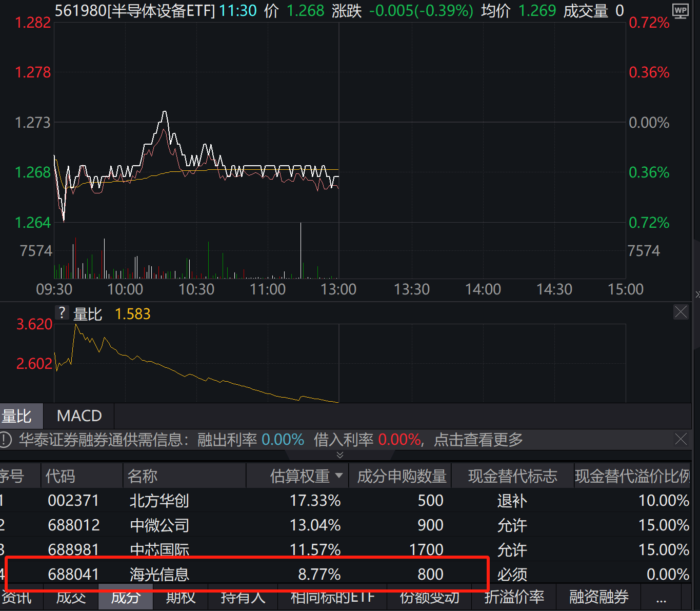Open the 融资融券 bottom tab
700x611 pixels.
(599, 597)
